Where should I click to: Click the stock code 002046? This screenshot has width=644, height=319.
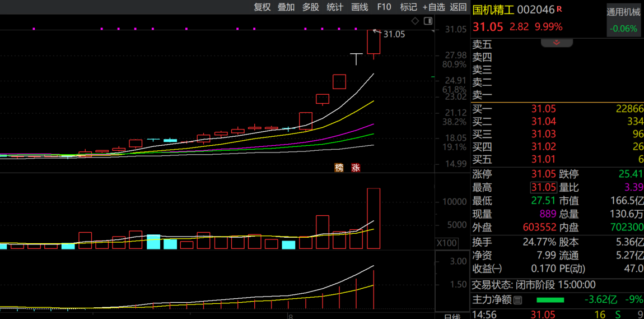(x=535, y=9)
